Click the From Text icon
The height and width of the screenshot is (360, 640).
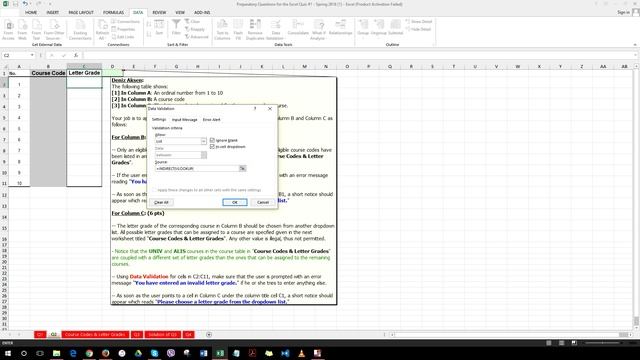point(36,30)
